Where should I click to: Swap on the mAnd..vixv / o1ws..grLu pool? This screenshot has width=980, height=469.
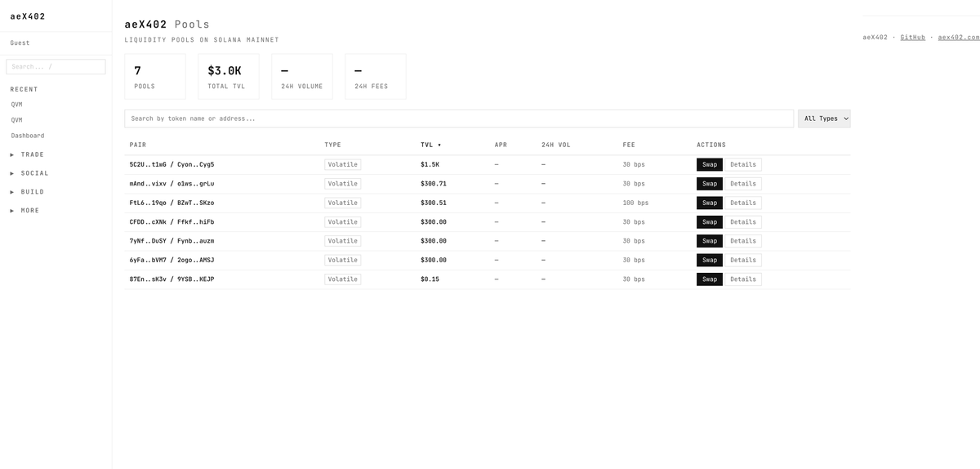pyautogui.click(x=710, y=184)
